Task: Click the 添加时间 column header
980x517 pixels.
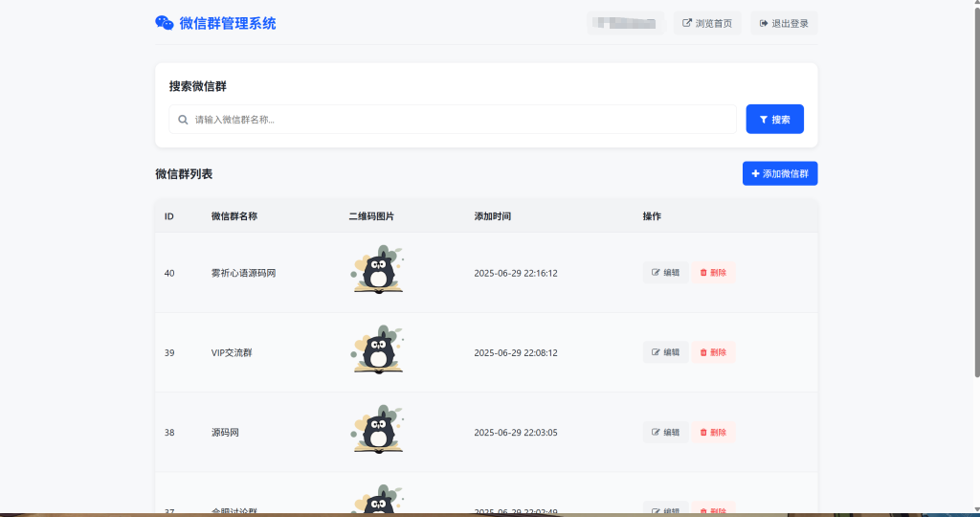Action: (493, 216)
